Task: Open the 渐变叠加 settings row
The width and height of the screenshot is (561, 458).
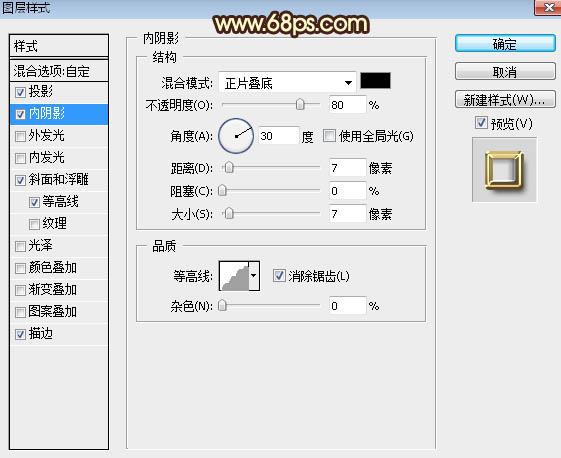Action: [59, 290]
